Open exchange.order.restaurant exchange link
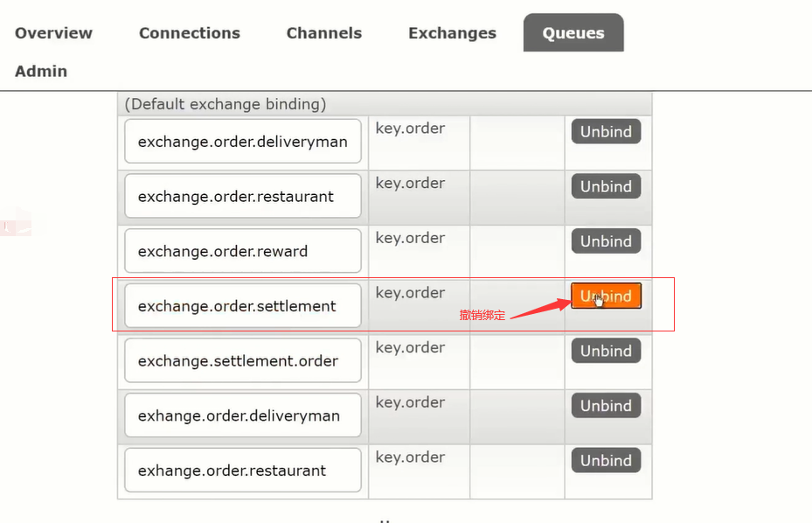This screenshot has width=812, height=523. [x=243, y=197]
